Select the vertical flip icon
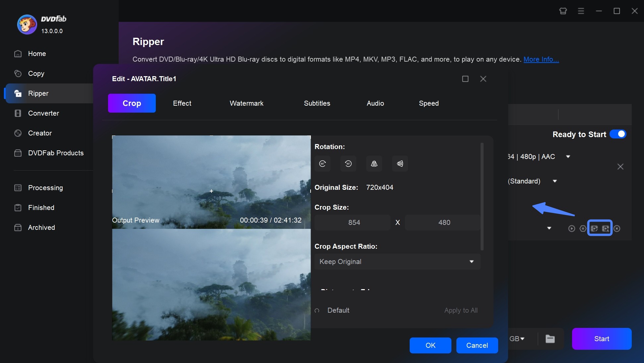Screen dimensions: 644x363 pyautogui.click(x=399, y=163)
